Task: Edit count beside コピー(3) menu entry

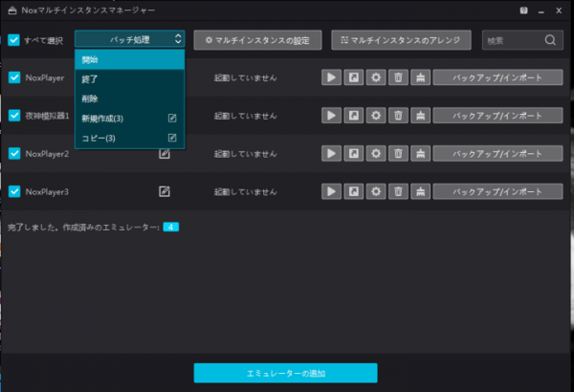Action: [172, 138]
